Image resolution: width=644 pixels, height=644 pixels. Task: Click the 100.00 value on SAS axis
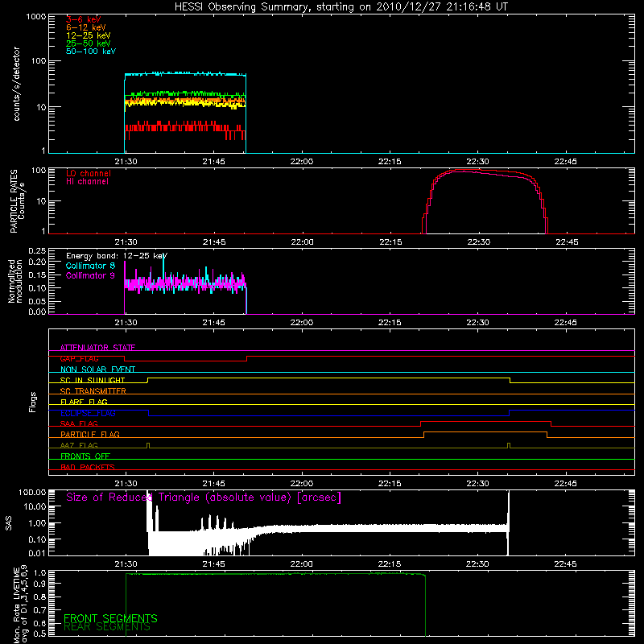point(32,492)
